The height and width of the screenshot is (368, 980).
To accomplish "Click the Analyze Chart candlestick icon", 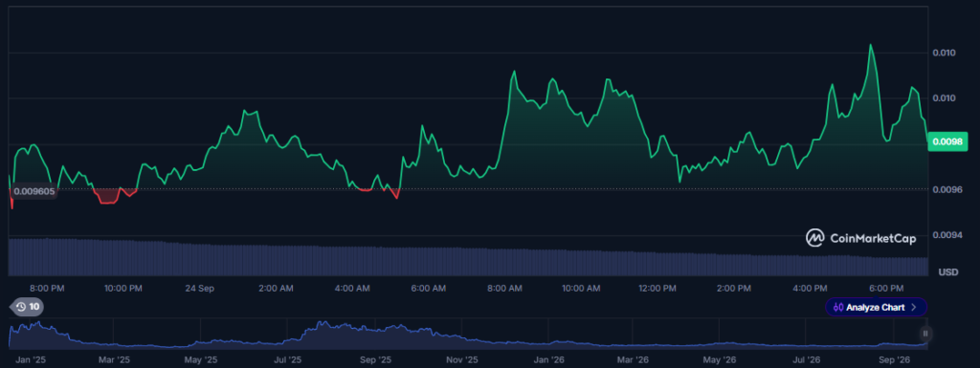I will [838, 307].
